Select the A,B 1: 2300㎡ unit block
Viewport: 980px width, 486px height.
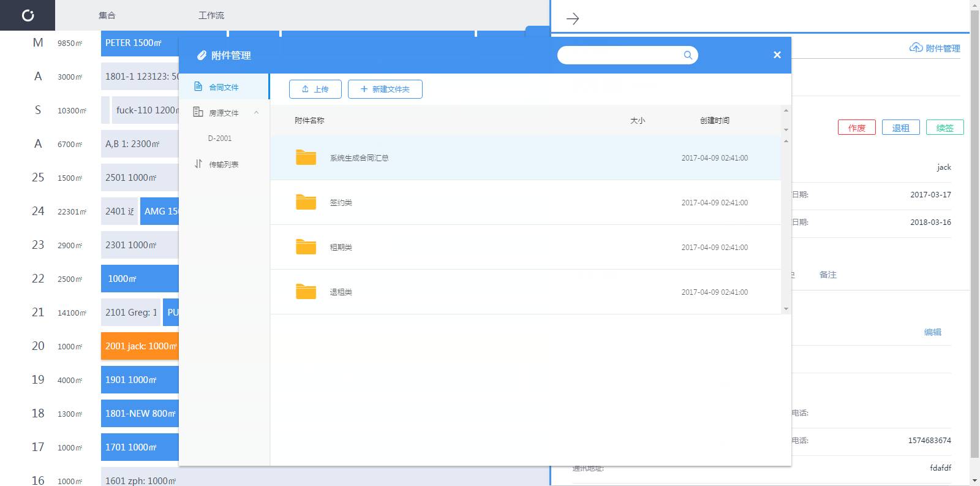pos(140,144)
